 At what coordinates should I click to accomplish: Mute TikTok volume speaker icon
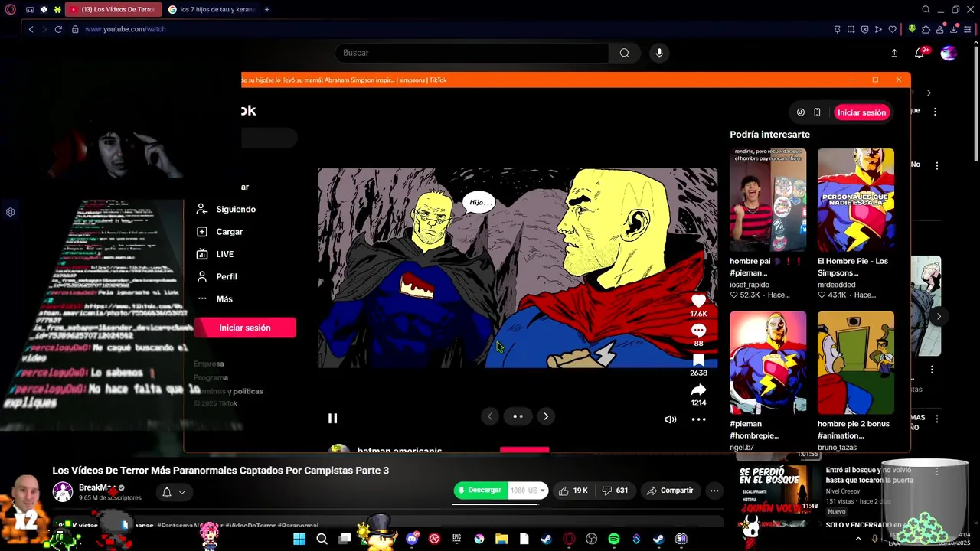(x=671, y=419)
